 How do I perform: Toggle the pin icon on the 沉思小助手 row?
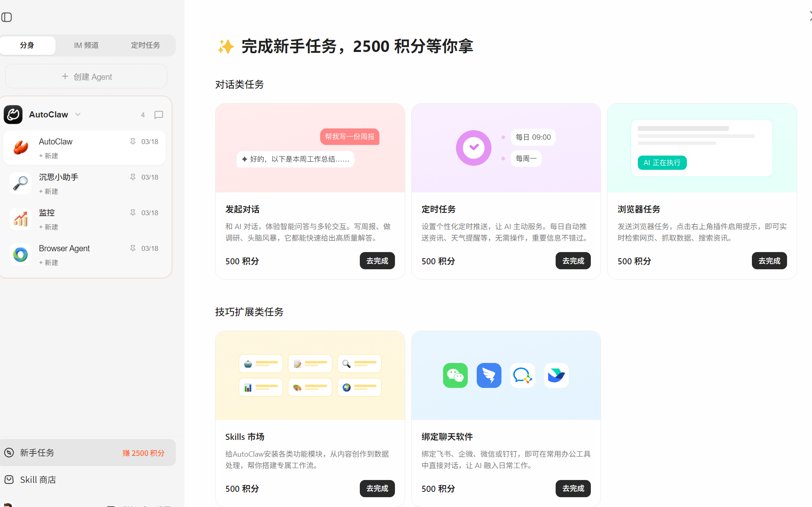tap(133, 177)
